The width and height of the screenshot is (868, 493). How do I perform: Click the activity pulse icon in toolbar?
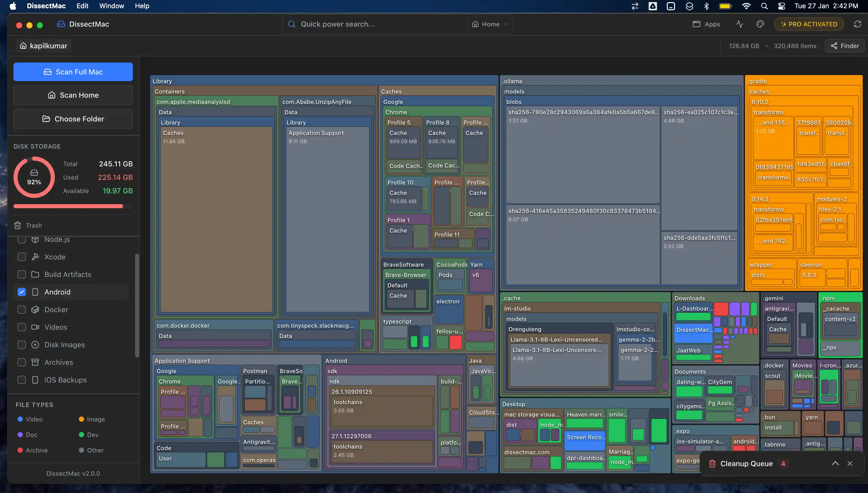click(x=739, y=24)
